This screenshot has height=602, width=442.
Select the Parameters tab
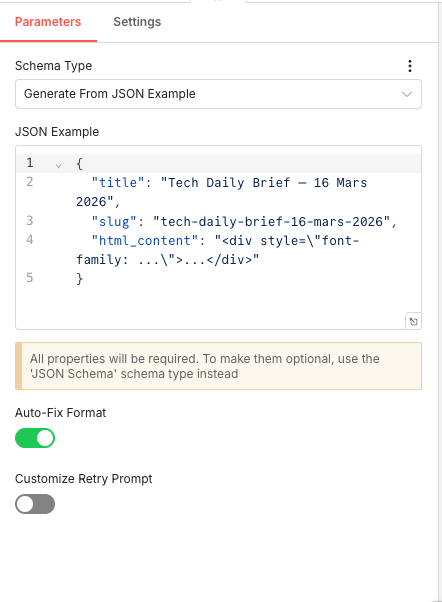(x=48, y=22)
